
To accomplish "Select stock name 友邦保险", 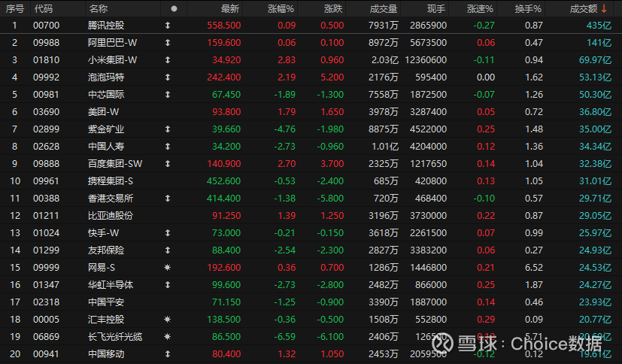I will pos(106,250).
